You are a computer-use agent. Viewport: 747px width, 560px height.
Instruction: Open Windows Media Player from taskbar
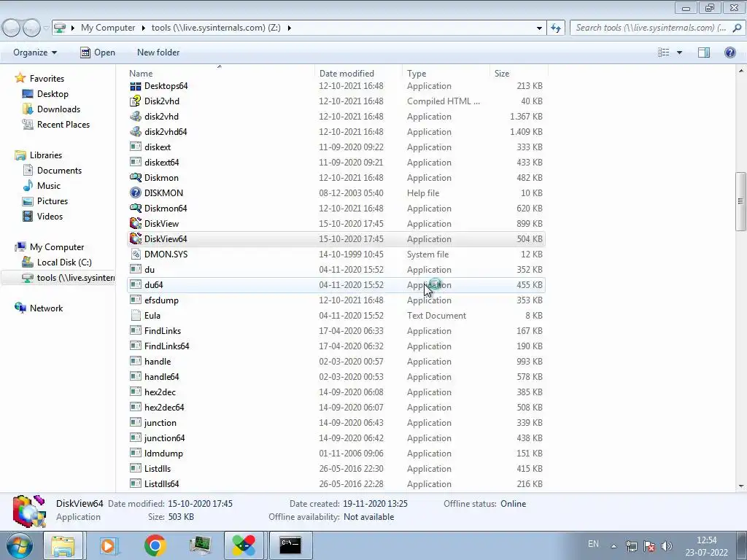pos(109,545)
